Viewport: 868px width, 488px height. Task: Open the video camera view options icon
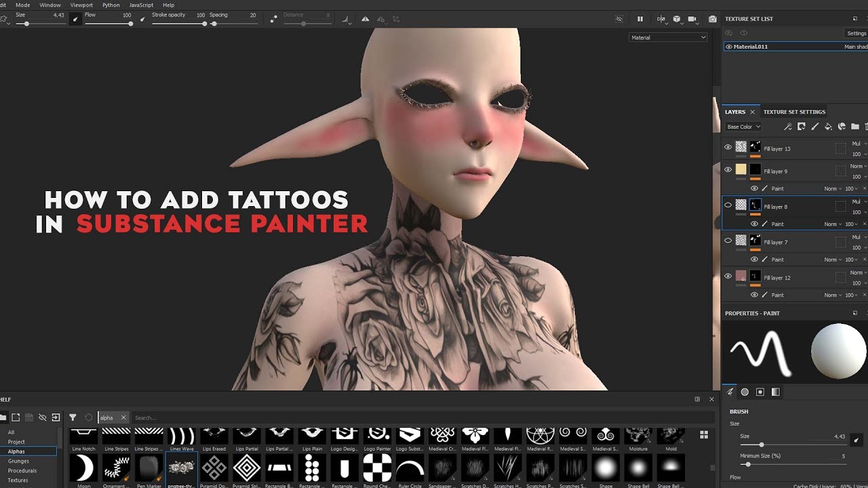coord(692,19)
